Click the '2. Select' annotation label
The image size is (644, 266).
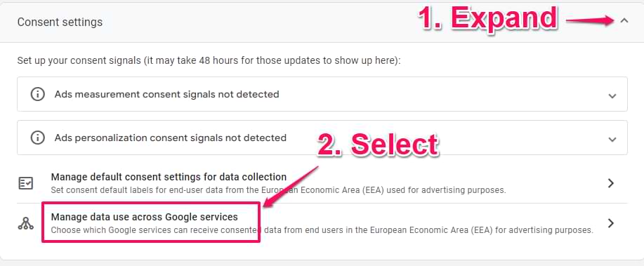[x=379, y=145]
